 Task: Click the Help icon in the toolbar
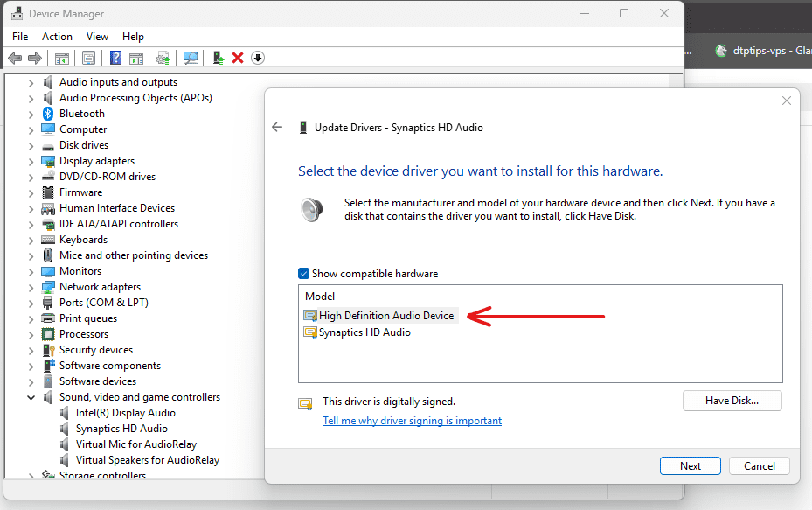click(115, 58)
